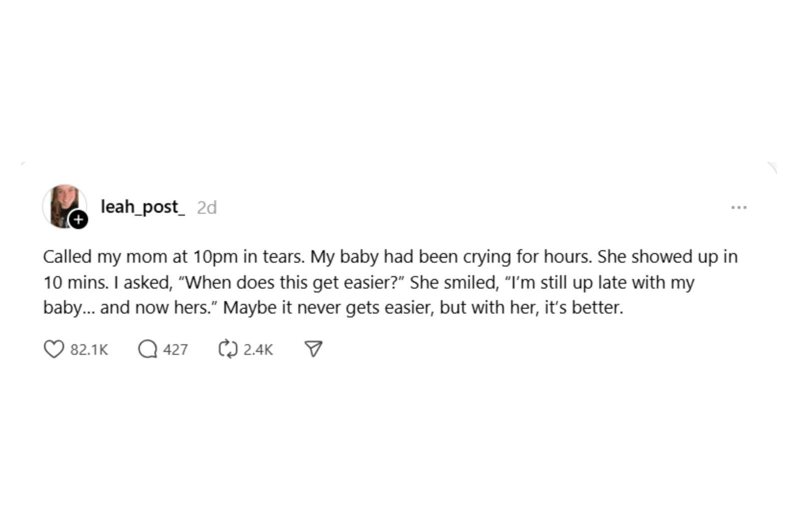
Task: Open leah_post_'s profile from the username
Action: click(141, 206)
